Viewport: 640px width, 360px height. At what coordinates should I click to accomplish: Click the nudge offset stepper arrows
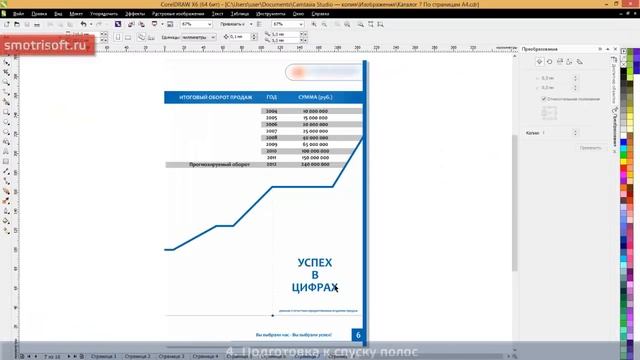[254, 37]
